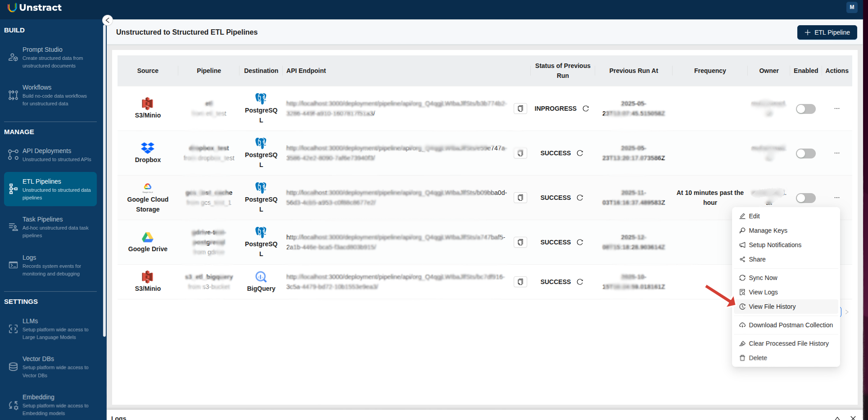Choose Setup Notifications in the context menu

775,245
